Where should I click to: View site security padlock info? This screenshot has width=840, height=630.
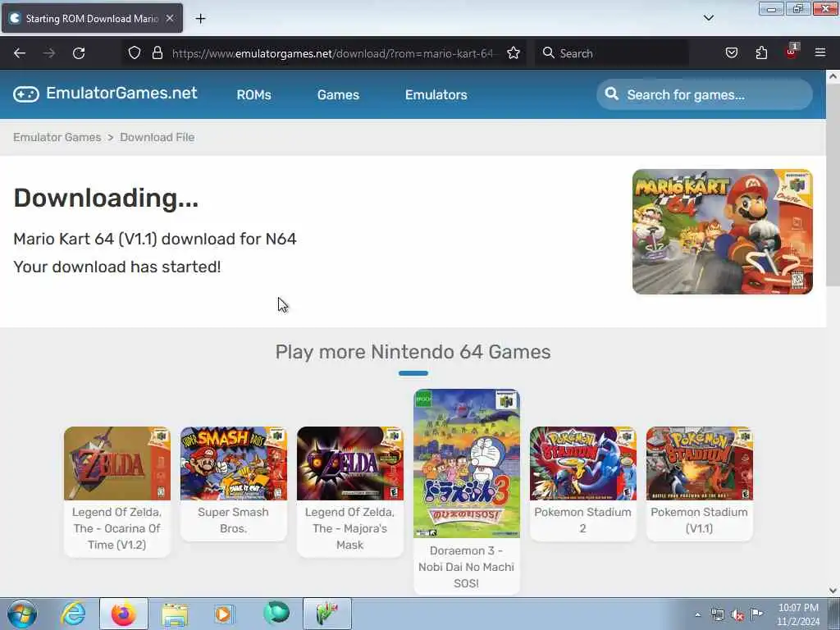point(157,52)
